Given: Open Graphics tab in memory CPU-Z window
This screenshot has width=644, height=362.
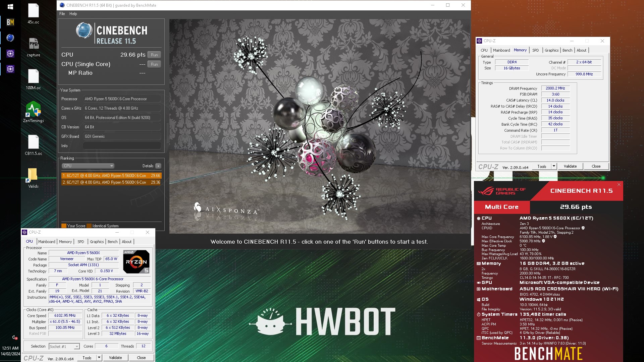Looking at the screenshot, I should [552, 50].
